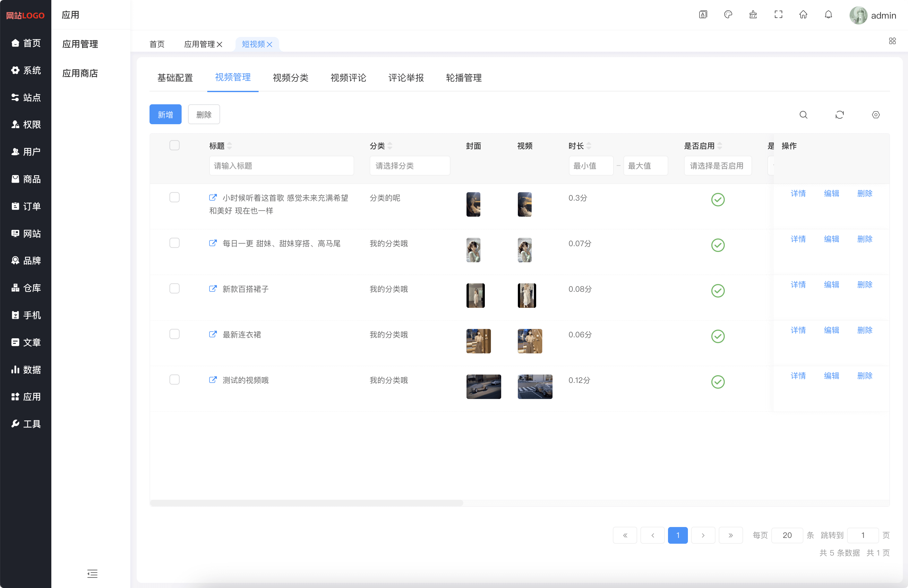
Task: Click the search icon above the table
Action: (x=803, y=115)
